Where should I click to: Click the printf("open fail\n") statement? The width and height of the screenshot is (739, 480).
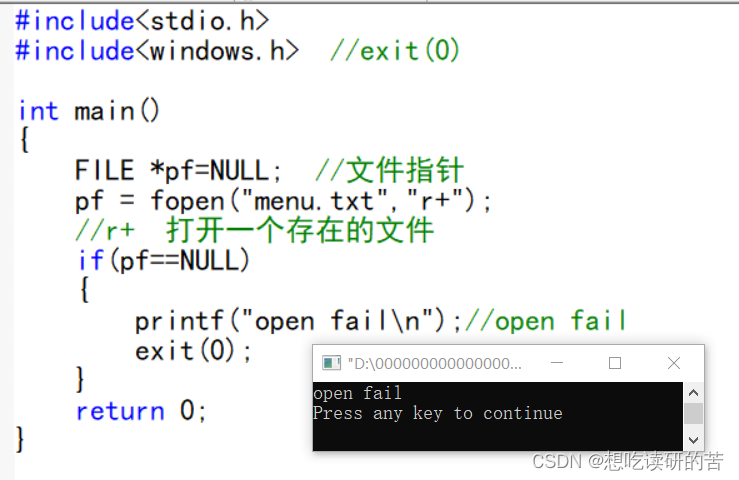[x=298, y=321]
